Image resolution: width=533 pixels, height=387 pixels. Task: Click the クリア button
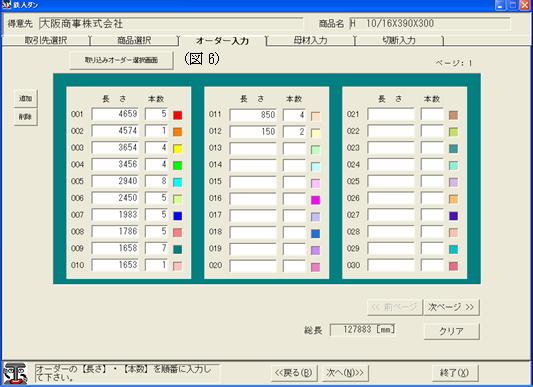[x=451, y=331]
